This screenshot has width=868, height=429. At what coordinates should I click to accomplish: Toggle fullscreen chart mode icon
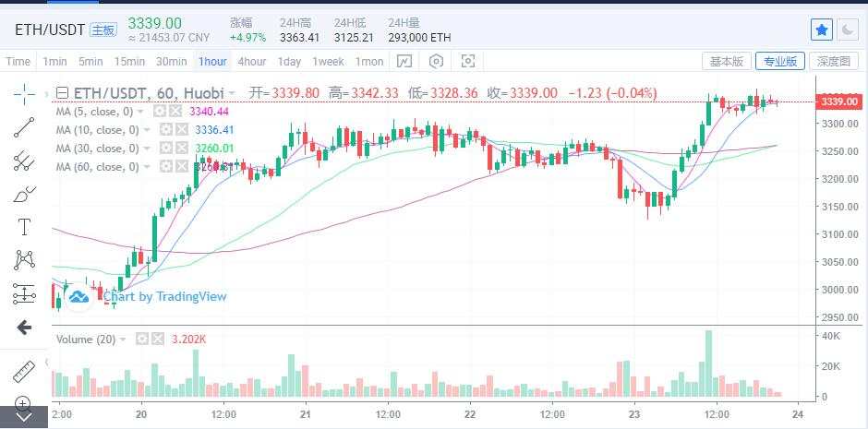pos(468,62)
